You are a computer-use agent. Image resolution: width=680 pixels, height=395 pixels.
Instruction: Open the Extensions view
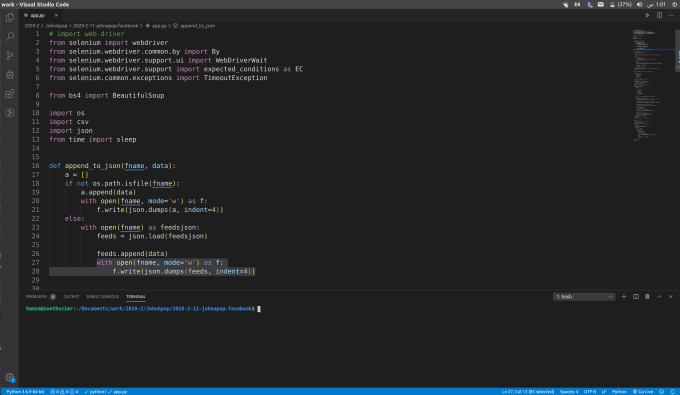10,94
